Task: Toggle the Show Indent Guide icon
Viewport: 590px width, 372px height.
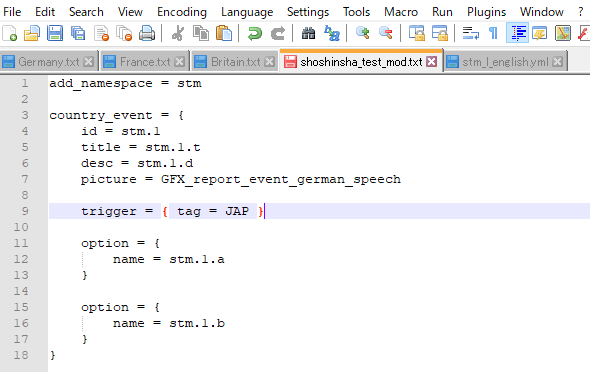Action: [x=517, y=33]
